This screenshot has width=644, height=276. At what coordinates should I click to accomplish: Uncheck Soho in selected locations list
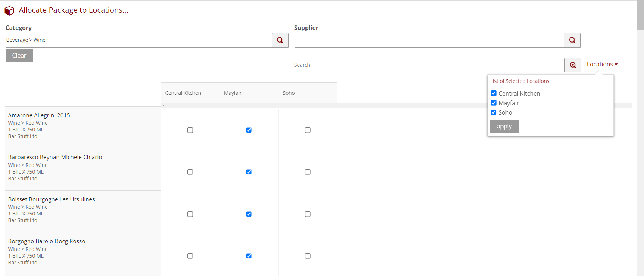click(x=494, y=112)
